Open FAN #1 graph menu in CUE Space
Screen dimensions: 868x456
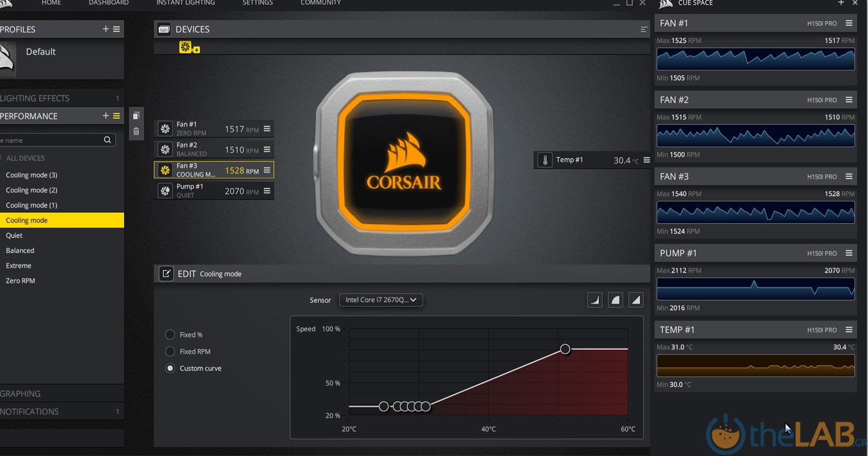849,23
